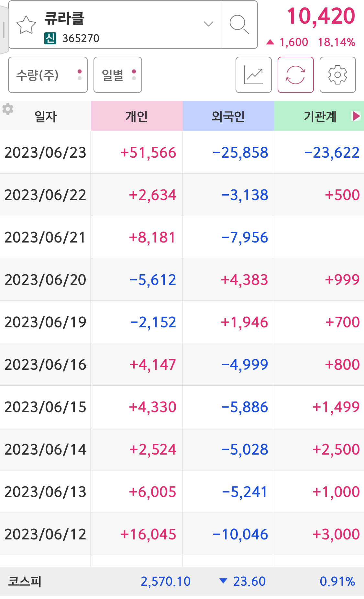Select the 기관계 column header
This screenshot has height=599, width=364.
[x=319, y=116]
